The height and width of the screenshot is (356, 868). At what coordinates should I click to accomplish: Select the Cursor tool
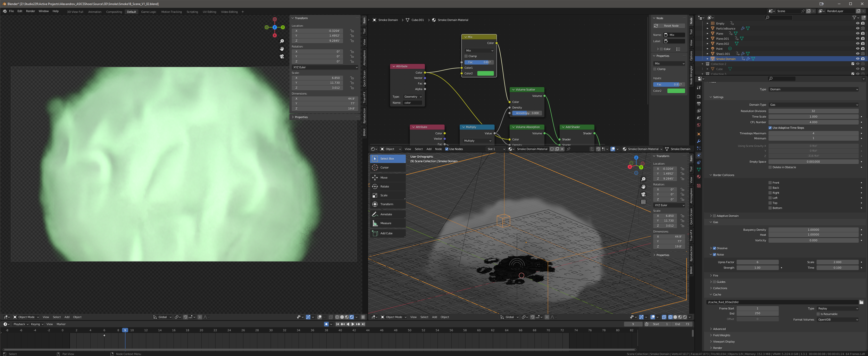coord(384,167)
